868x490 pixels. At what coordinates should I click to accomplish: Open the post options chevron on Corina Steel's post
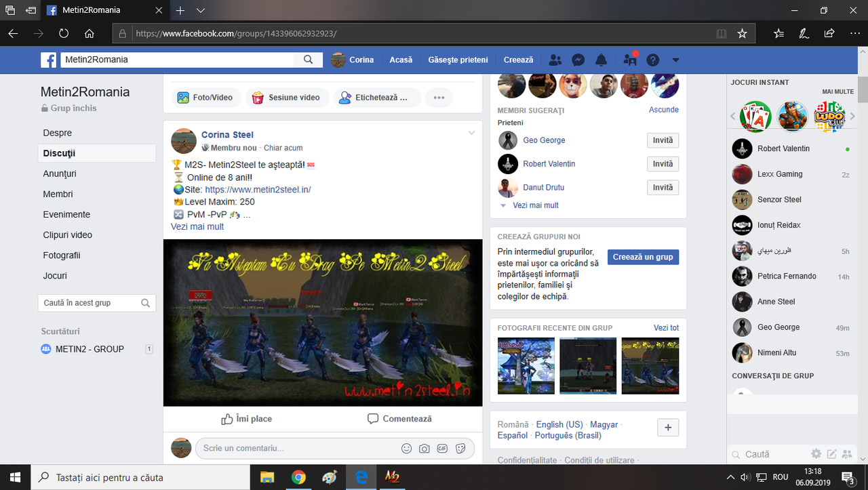coord(472,133)
